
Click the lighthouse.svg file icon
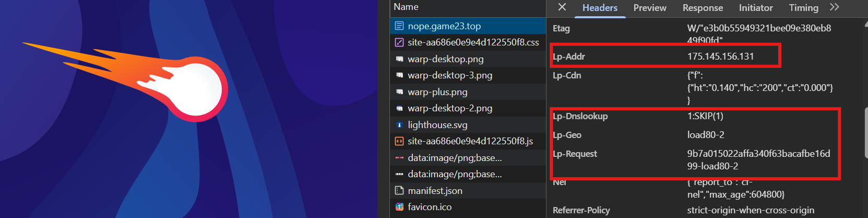coord(399,125)
